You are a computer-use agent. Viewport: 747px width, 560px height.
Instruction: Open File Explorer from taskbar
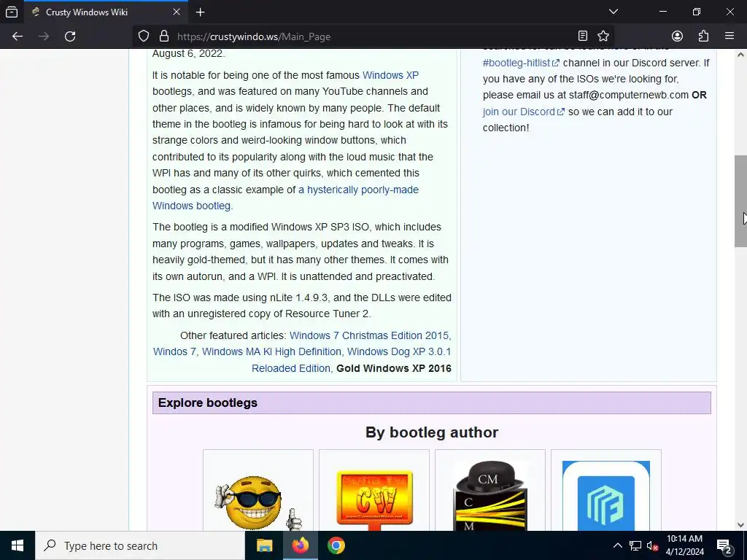264,545
